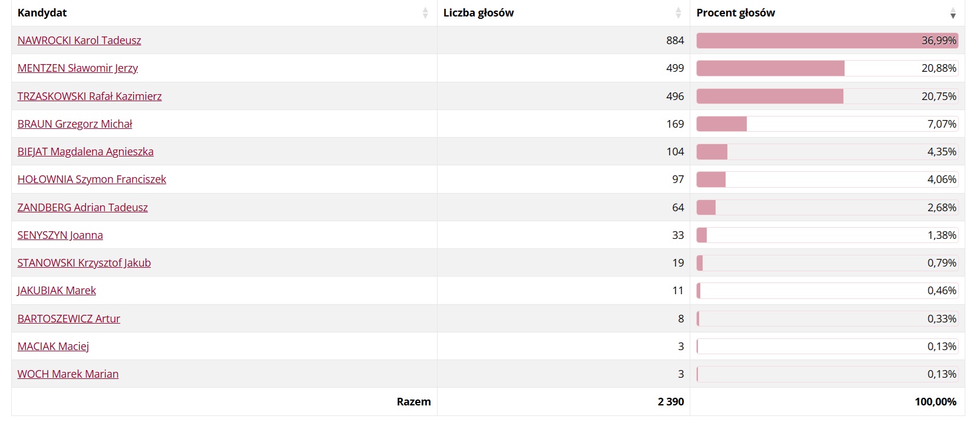This screenshot has width=980, height=426.
Task: Open BARTOSZEWICZ Artur candidate link
Action: pyautogui.click(x=69, y=319)
